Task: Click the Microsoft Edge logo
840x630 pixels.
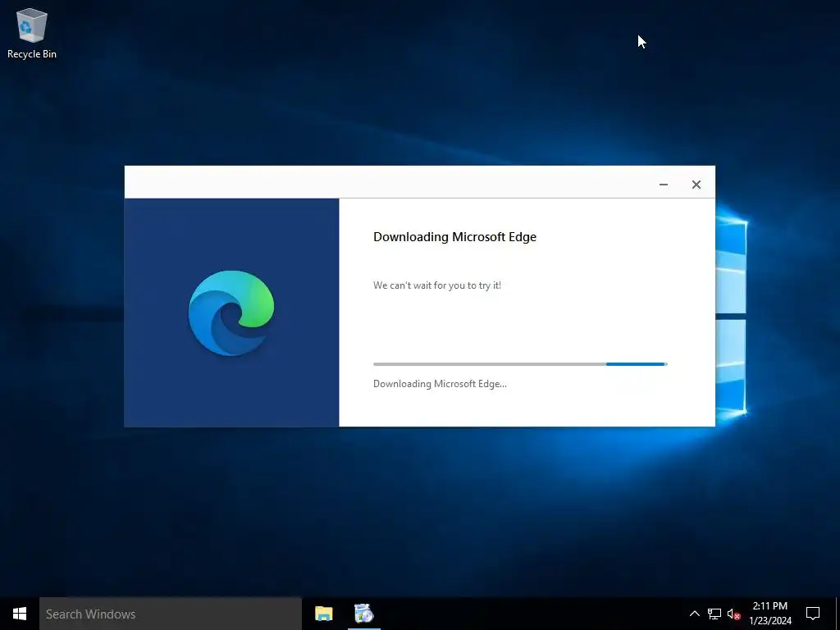Action: tap(231, 313)
